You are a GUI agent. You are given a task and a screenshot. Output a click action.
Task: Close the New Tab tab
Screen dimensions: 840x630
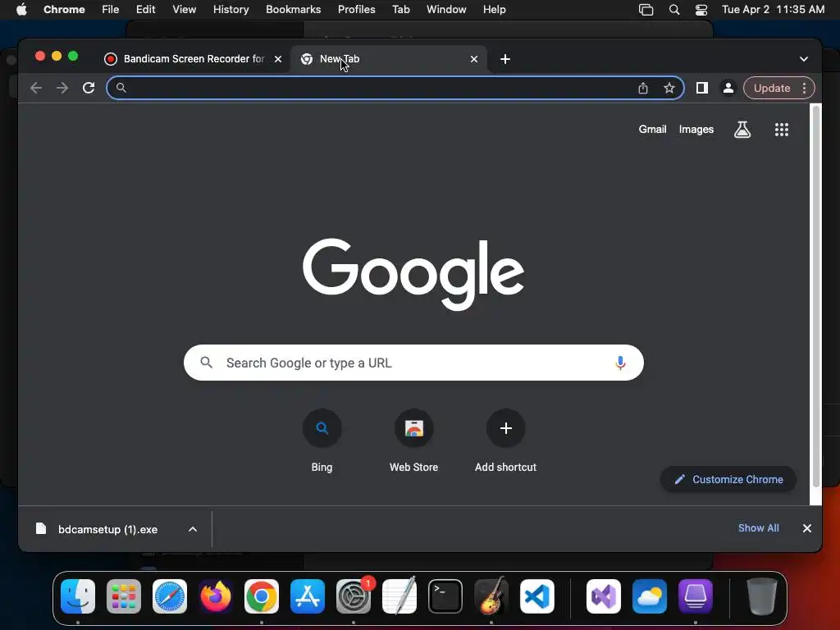click(x=474, y=59)
